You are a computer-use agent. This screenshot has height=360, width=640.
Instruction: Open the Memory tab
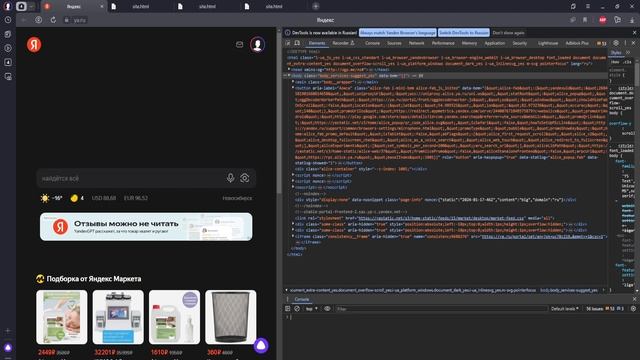[469, 43]
